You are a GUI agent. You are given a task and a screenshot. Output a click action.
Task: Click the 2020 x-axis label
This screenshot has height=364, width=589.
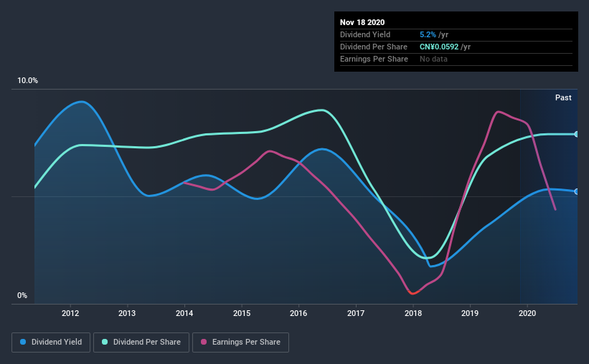point(527,313)
